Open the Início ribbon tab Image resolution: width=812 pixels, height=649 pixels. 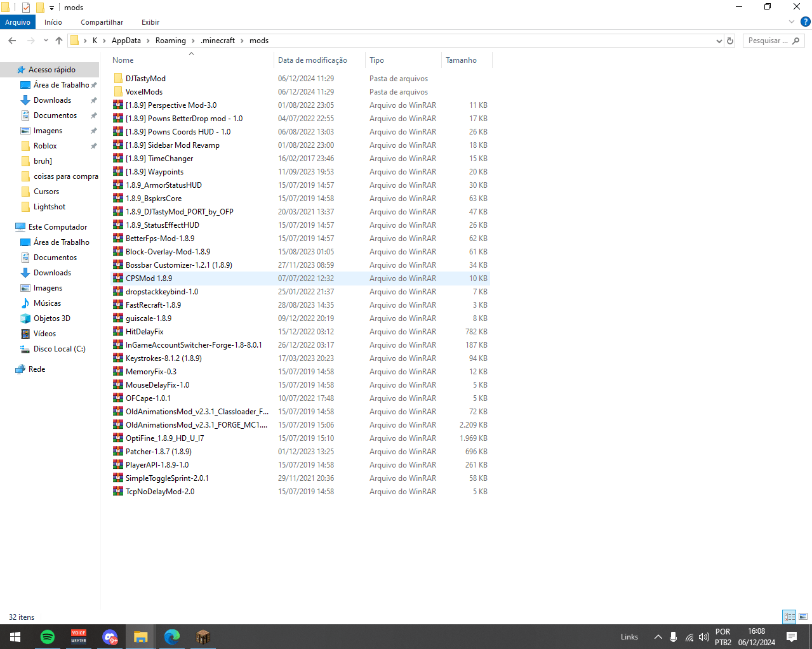click(53, 22)
